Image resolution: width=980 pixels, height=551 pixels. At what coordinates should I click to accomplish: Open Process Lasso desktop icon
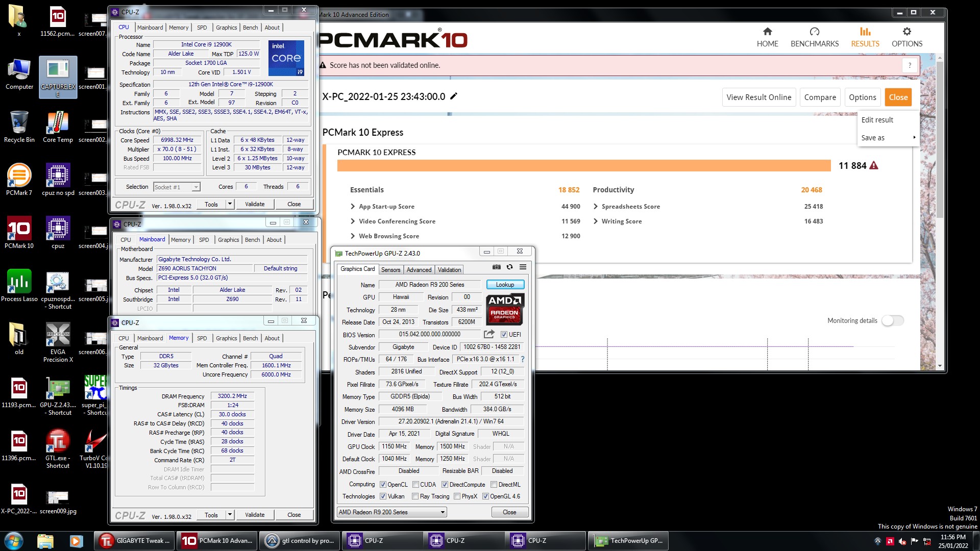coord(19,286)
